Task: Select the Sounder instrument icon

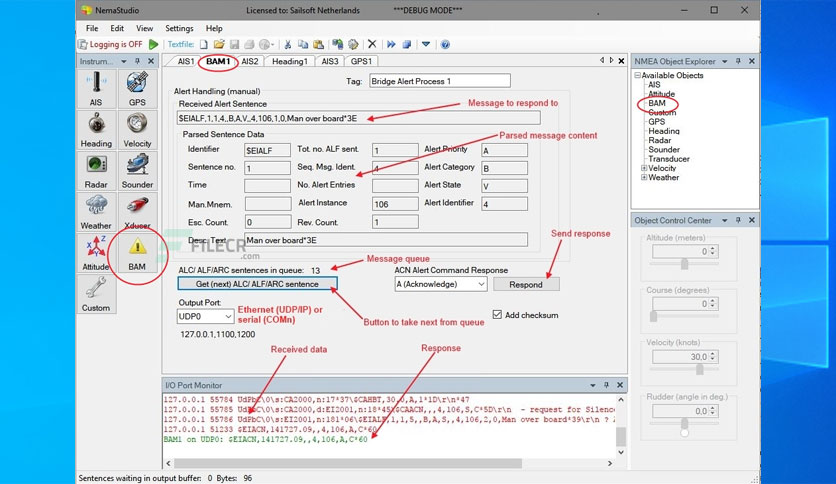Action: (x=137, y=171)
